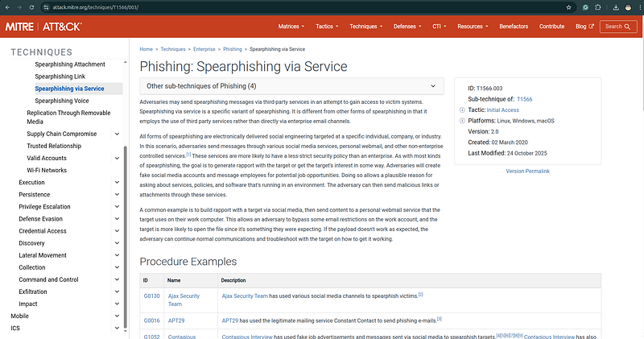
Task: Click Techniques in the breadcrumb
Action: tap(173, 49)
